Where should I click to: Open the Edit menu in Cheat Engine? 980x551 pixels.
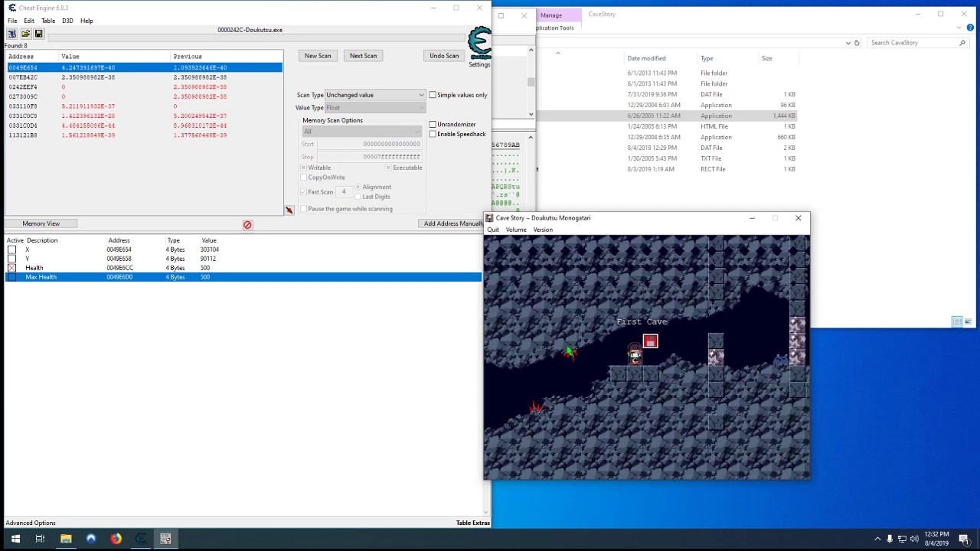coord(28,21)
